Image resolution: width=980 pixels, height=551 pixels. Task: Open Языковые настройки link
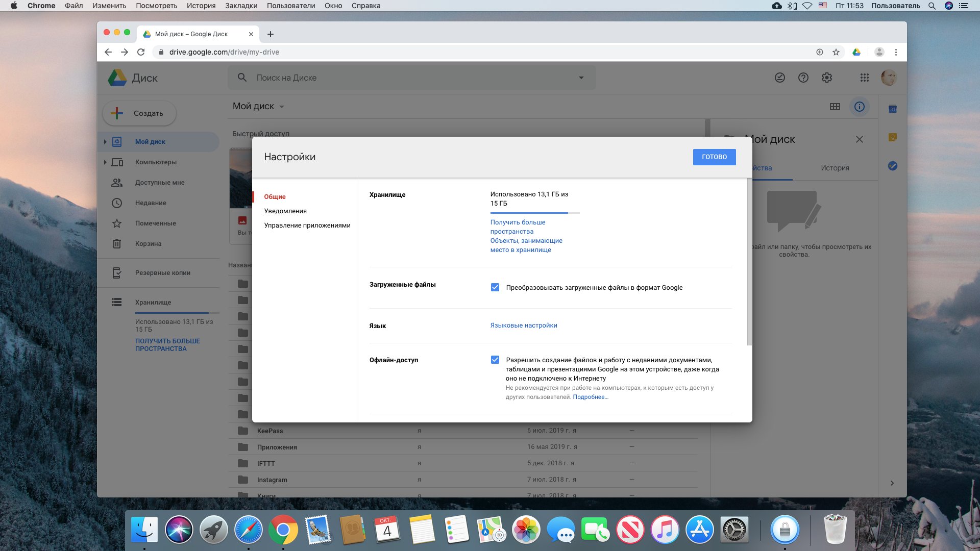click(524, 325)
